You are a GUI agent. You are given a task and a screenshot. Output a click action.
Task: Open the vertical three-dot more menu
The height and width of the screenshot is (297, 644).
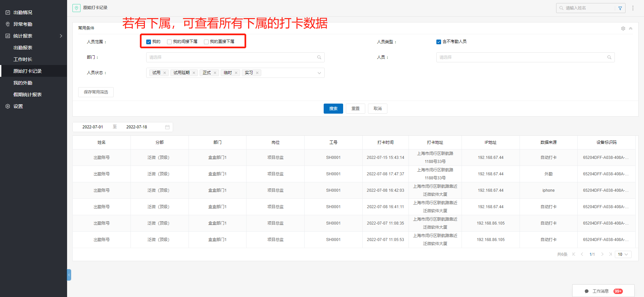pos(633,8)
